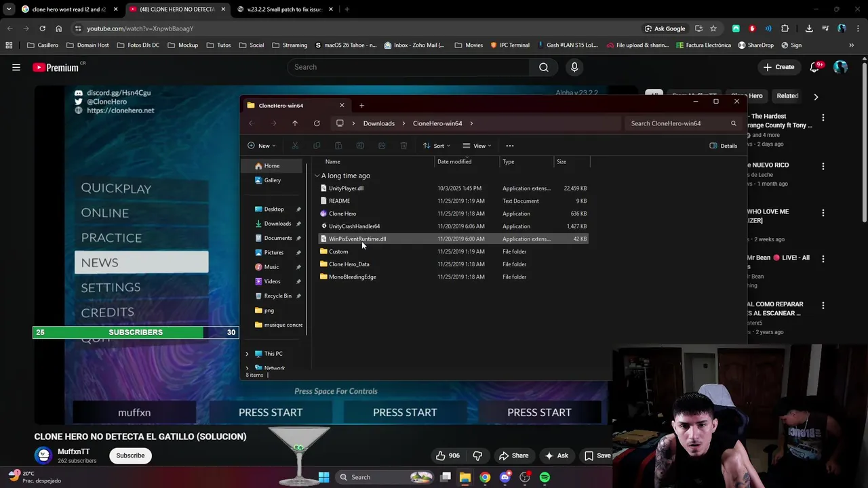Open YouTube notifications bell

[815, 67]
